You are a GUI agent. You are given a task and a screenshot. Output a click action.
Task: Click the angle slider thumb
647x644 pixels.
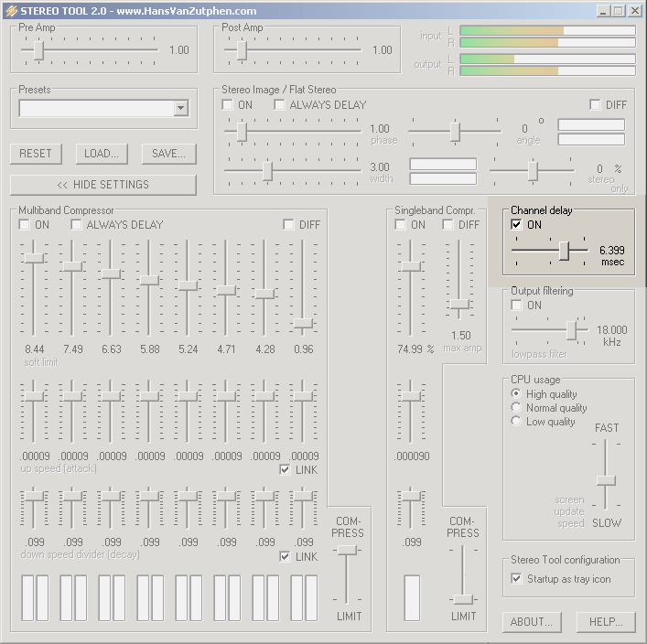click(455, 132)
